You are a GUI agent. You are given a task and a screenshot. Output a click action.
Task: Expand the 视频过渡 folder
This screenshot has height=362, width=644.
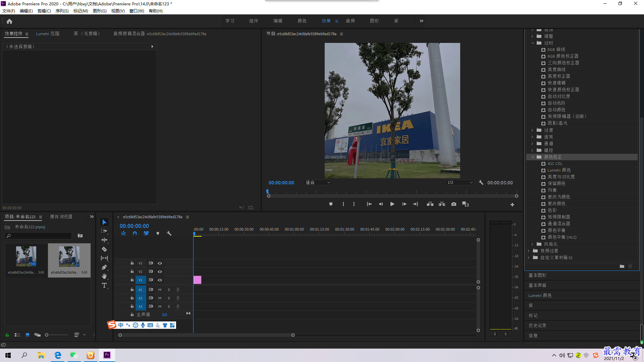point(529,251)
